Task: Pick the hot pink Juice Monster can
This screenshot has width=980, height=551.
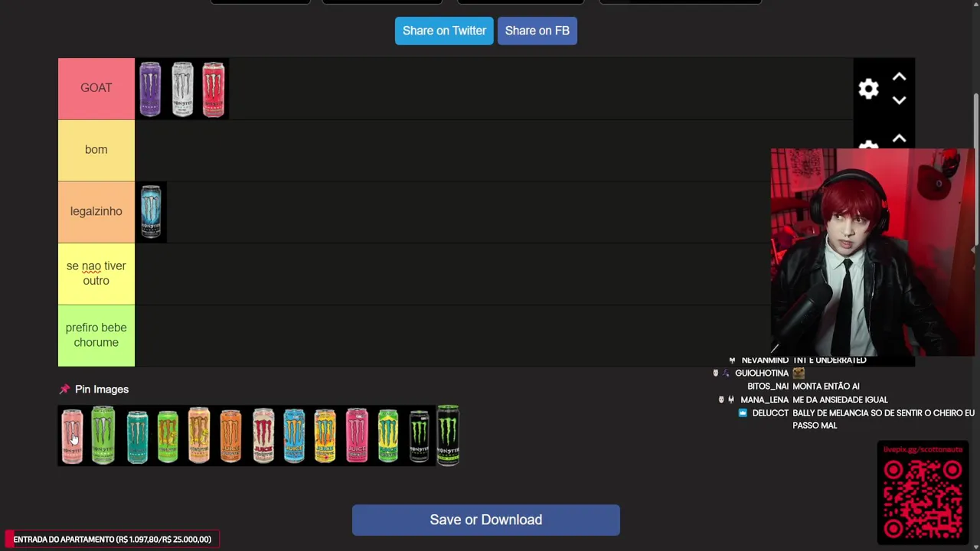Action: [357, 435]
